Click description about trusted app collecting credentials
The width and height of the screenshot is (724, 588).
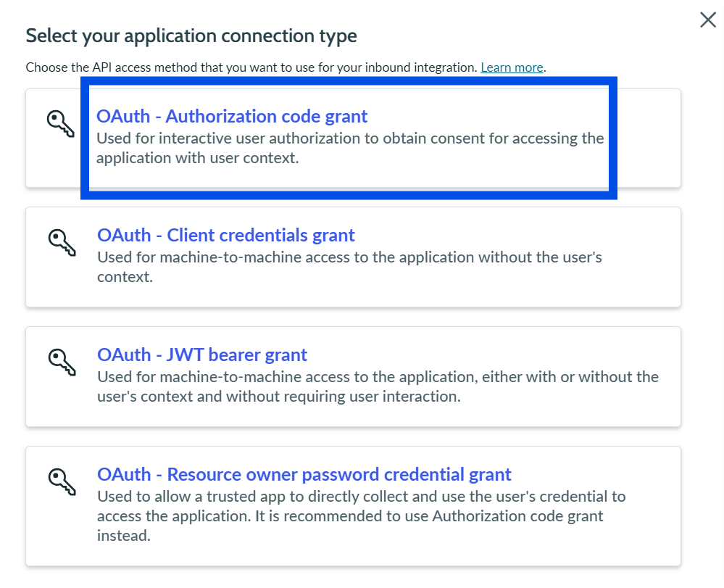coord(361,516)
